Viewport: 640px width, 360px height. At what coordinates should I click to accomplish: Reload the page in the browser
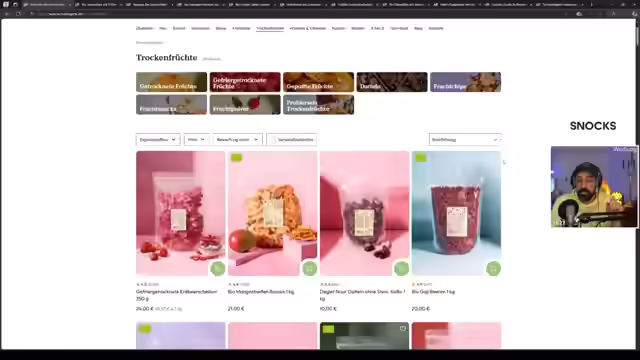pyautogui.click(x=18, y=13)
